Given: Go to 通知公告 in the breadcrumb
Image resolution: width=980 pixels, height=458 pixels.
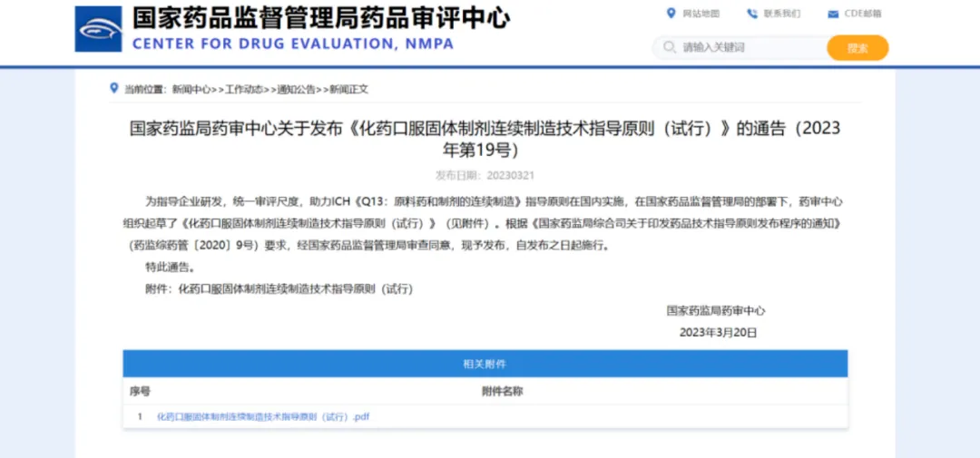Looking at the screenshot, I should click(296, 90).
